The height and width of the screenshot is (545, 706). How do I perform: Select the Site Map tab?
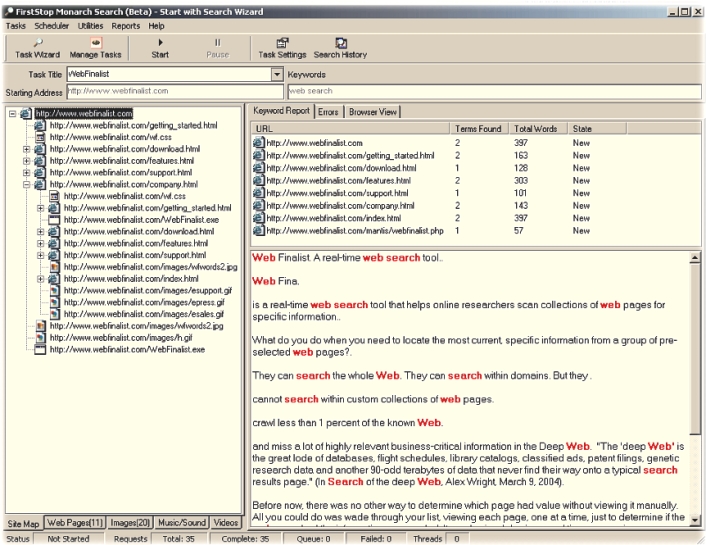[23, 523]
